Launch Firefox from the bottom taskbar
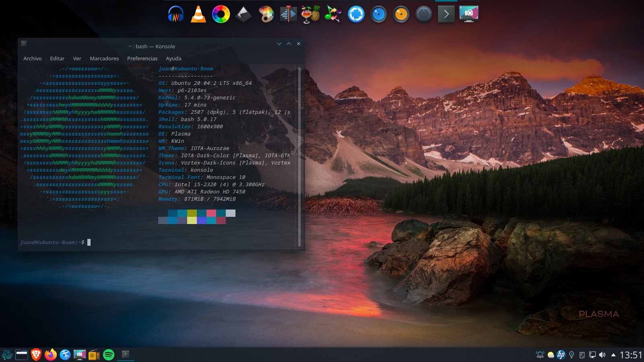This screenshot has width=644, height=362. click(x=51, y=354)
